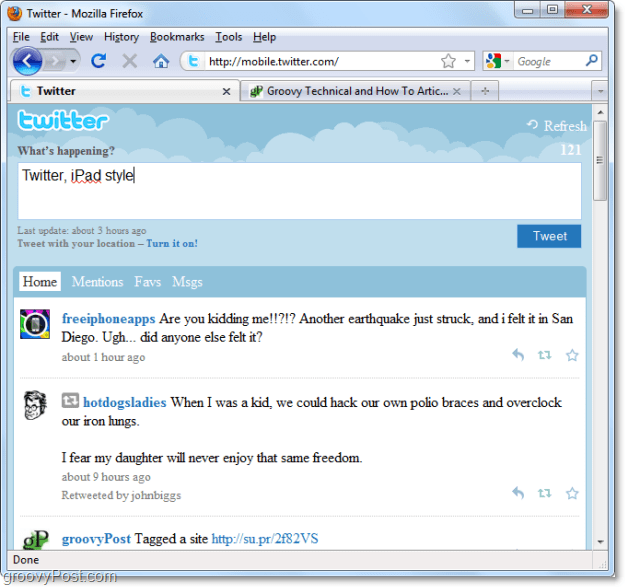Retweet the hotdogsladies tweet
Image resolution: width=625 pixels, height=587 pixels.
(544, 493)
